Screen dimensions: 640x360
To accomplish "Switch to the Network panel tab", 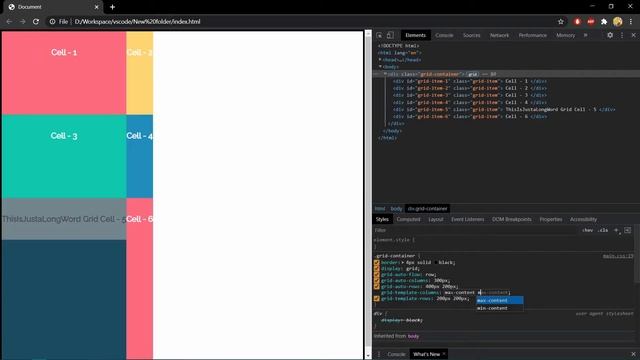I will (x=499, y=36).
